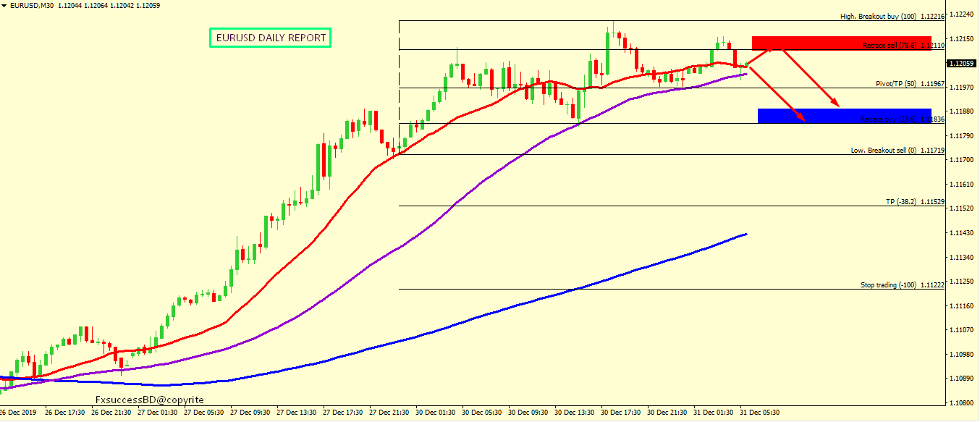Select the Pivot/TP (50) level label

[x=900, y=84]
